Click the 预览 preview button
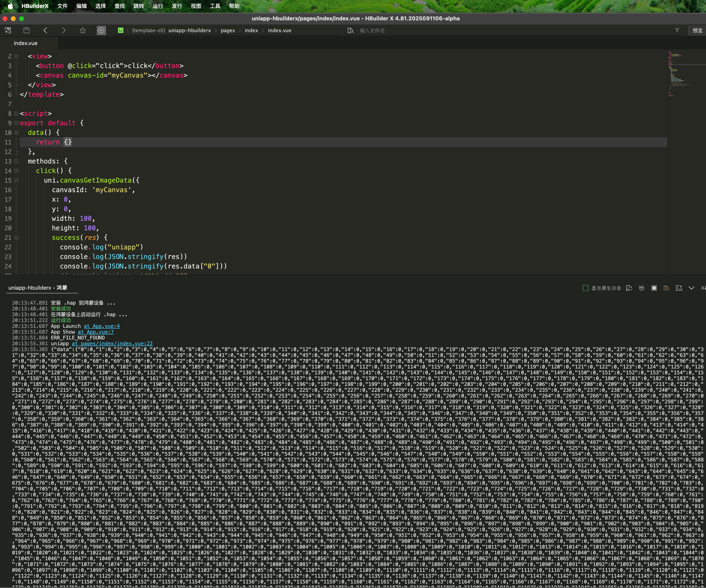 click(697, 30)
